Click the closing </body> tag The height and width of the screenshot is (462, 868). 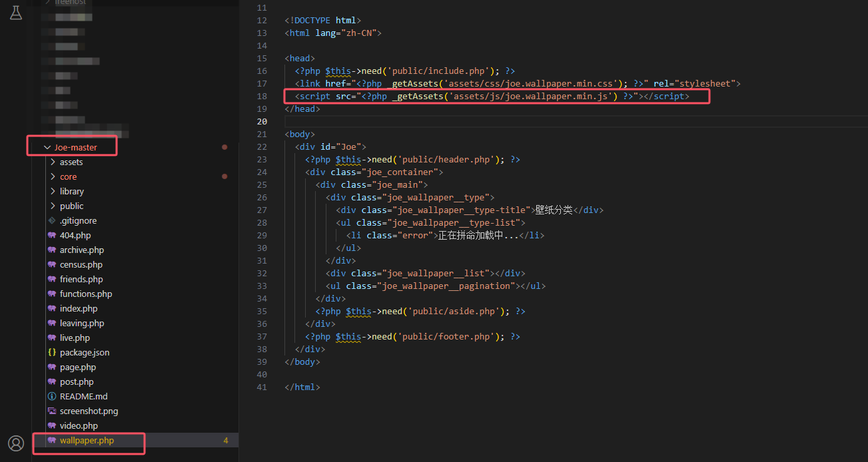click(x=302, y=361)
